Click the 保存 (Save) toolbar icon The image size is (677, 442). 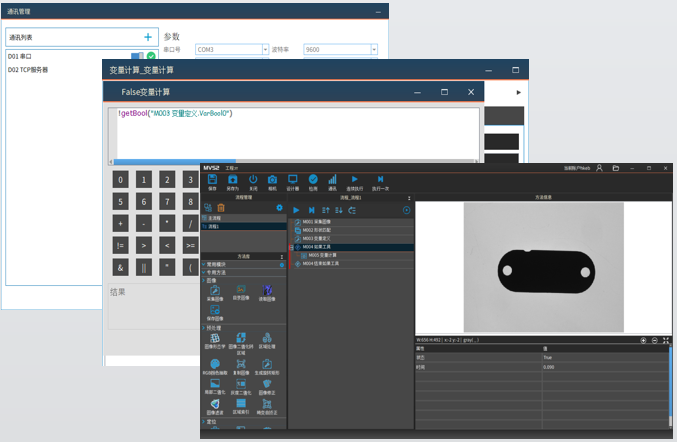click(x=212, y=181)
